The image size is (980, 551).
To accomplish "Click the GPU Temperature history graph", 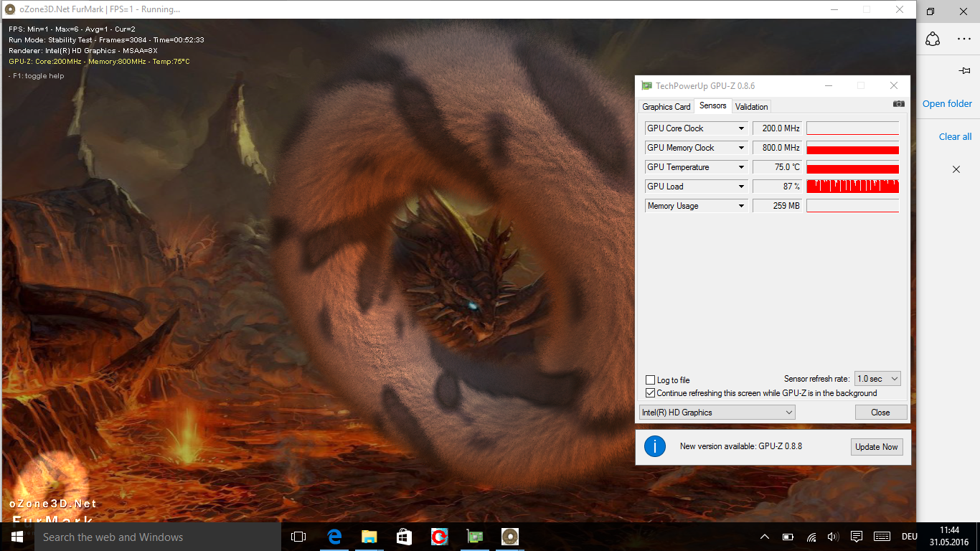I will coord(853,167).
